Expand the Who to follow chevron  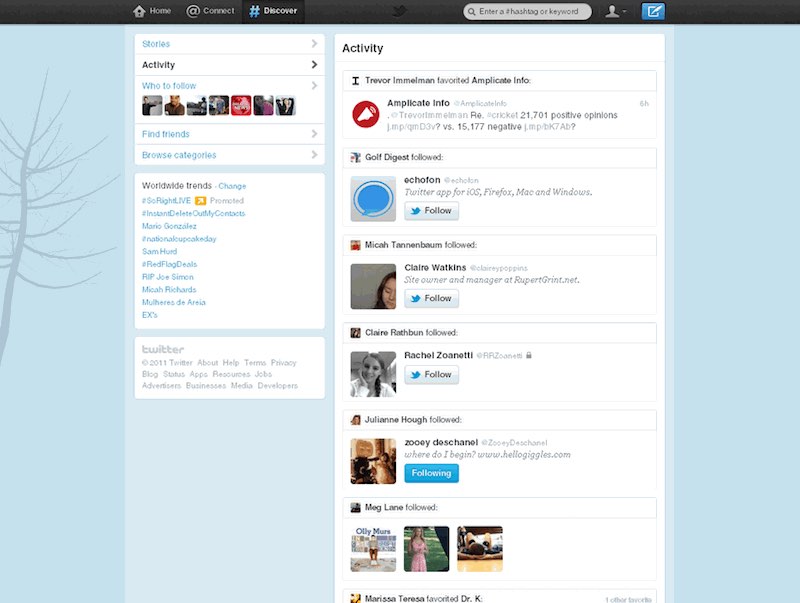[x=314, y=86]
